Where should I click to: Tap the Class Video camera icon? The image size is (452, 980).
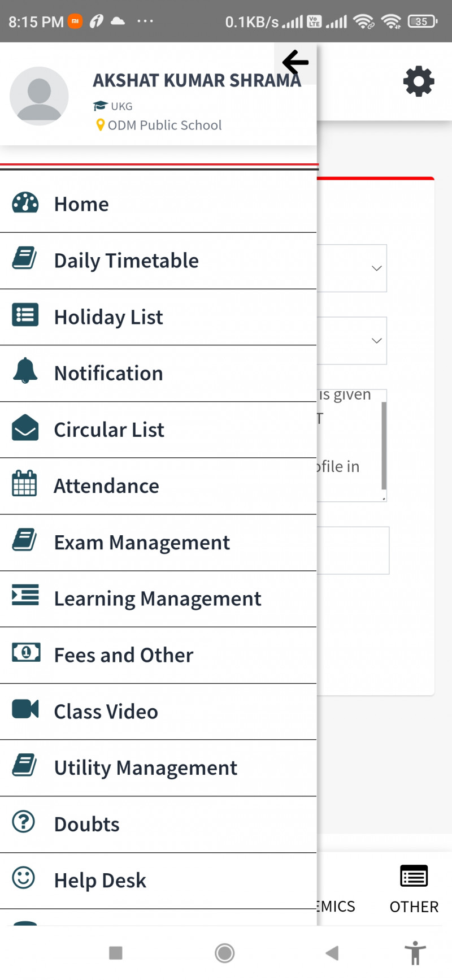point(25,709)
